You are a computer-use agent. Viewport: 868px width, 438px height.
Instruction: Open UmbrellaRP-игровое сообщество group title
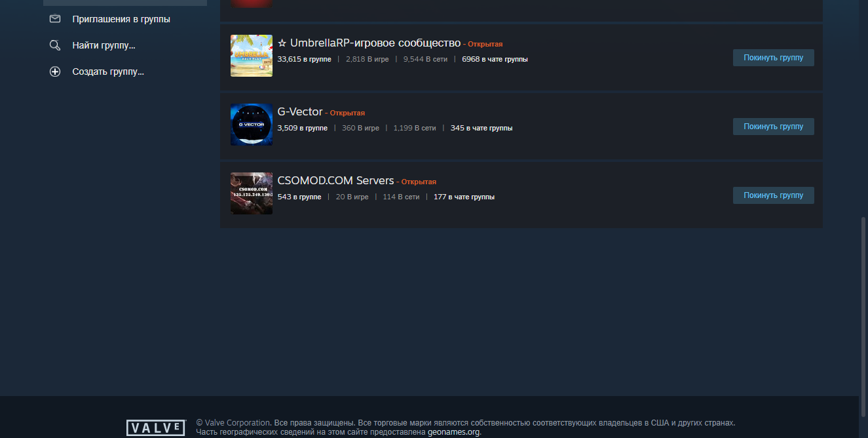[369, 43]
